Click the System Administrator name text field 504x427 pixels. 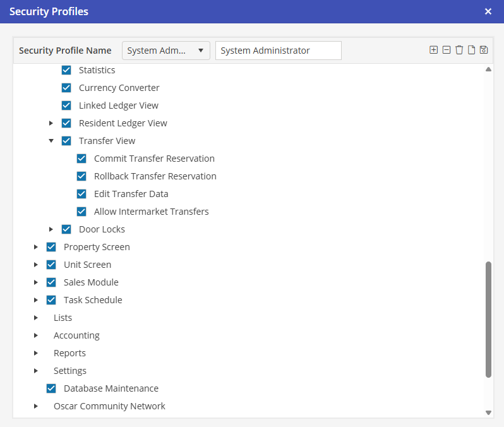coord(278,51)
